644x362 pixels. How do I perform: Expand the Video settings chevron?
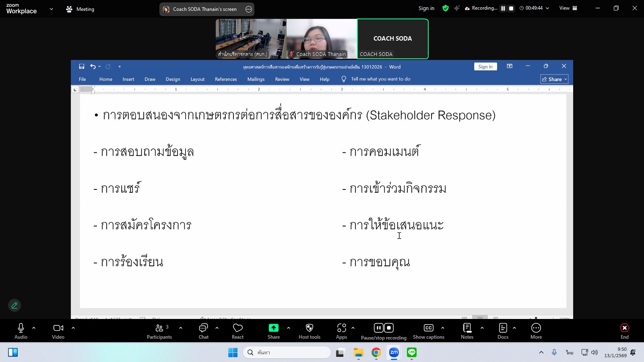point(73,328)
